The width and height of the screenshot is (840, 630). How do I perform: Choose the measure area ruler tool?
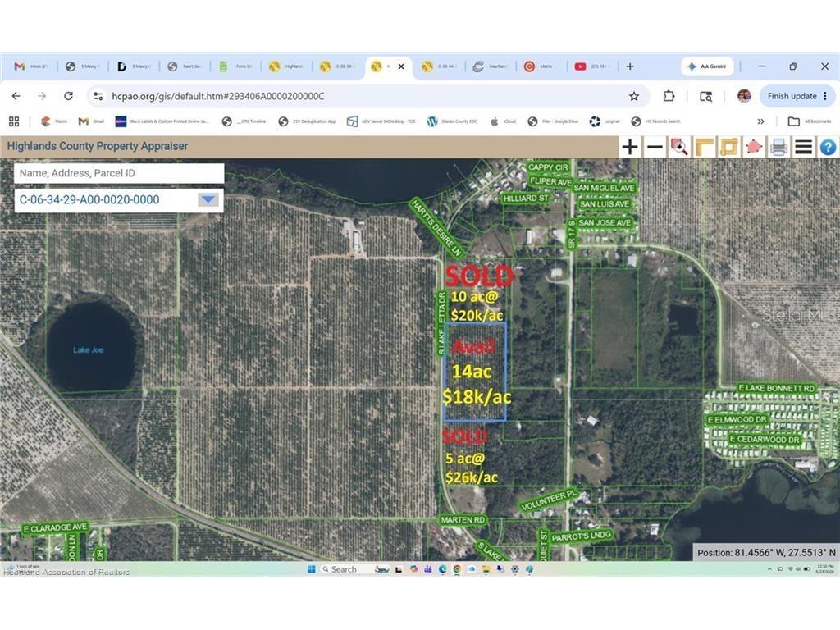tap(729, 147)
